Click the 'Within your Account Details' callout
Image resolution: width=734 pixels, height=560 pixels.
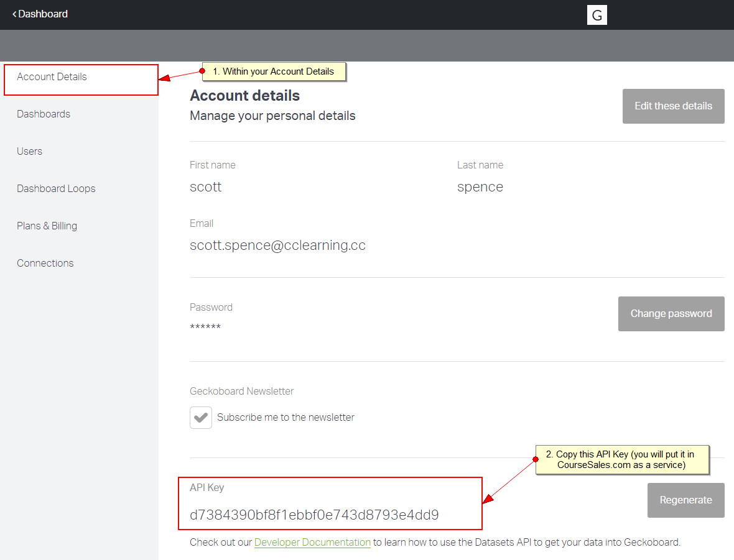point(274,71)
